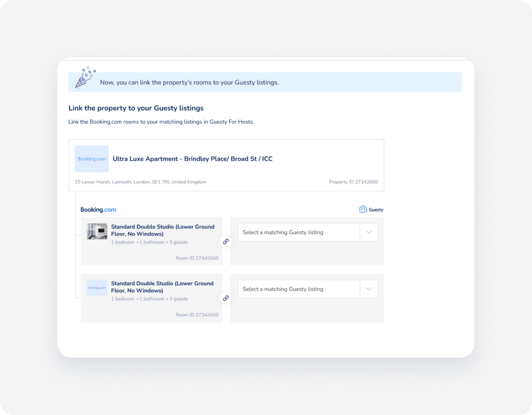Click the Property ID 27342660 text
The height and width of the screenshot is (415, 532).
pyautogui.click(x=353, y=182)
